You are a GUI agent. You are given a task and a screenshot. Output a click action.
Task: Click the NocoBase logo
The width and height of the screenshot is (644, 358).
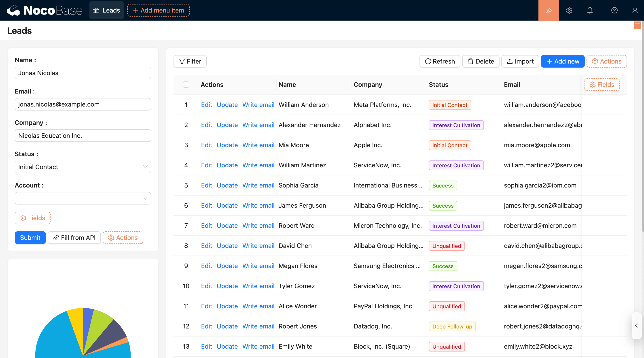45,10
